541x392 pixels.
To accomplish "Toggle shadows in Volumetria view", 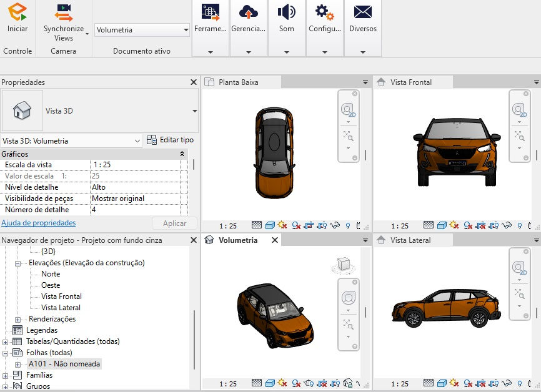I will pos(296,383).
